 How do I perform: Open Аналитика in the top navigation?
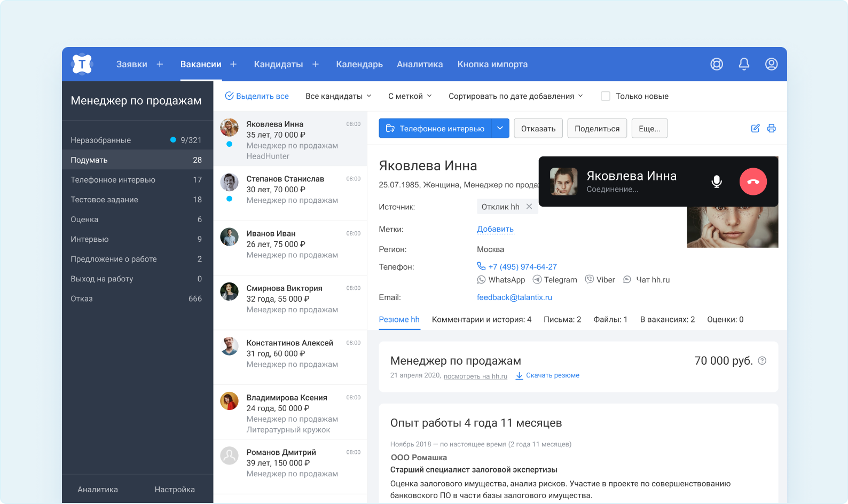tap(420, 64)
